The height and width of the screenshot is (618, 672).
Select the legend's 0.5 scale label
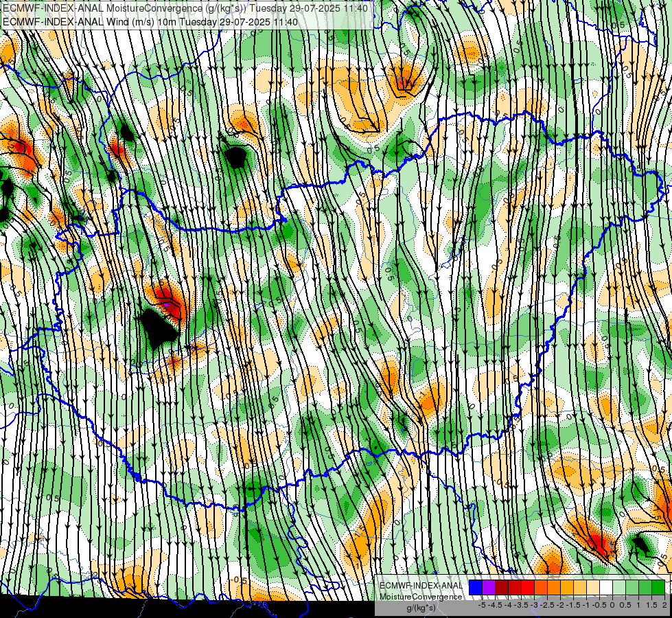click(x=625, y=605)
